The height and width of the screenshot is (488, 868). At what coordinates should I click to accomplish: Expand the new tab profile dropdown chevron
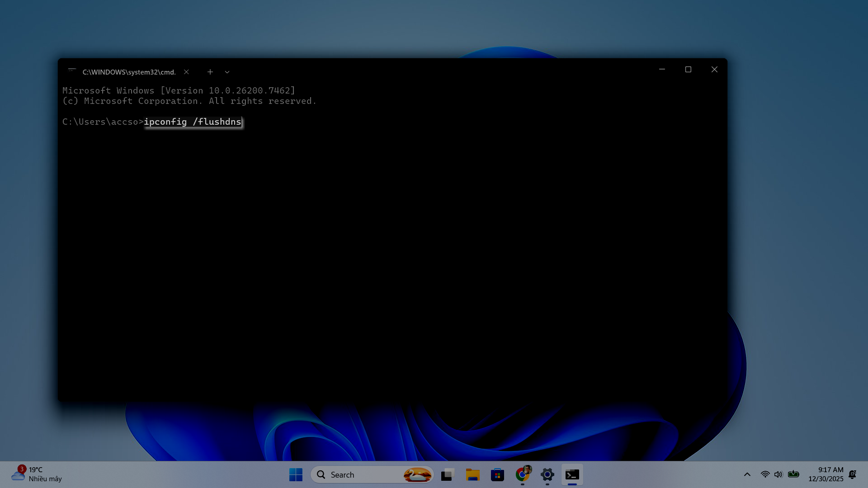pos(227,72)
